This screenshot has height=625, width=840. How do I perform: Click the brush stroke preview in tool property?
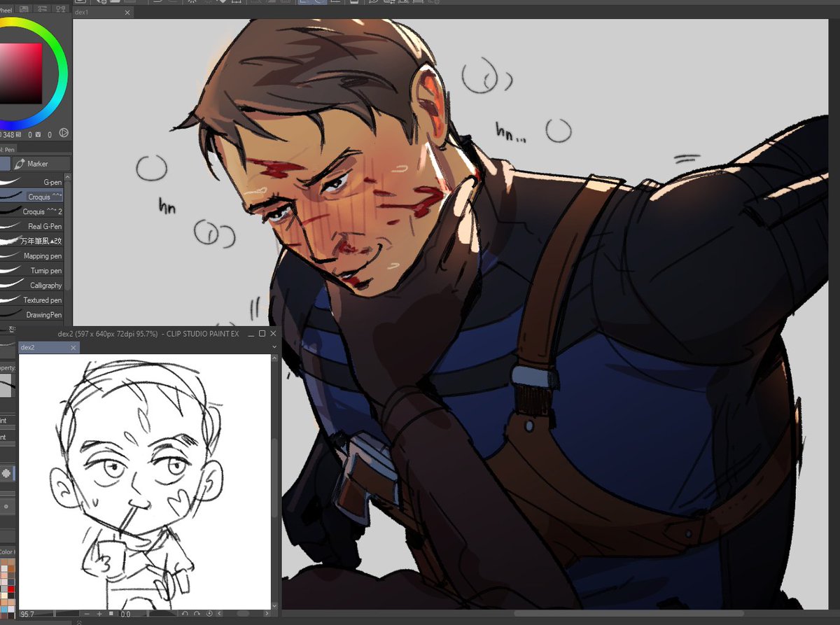(7, 386)
